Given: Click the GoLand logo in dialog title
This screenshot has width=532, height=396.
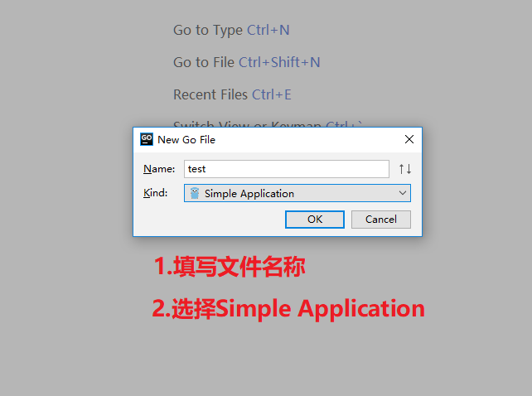Looking at the screenshot, I should coord(147,139).
